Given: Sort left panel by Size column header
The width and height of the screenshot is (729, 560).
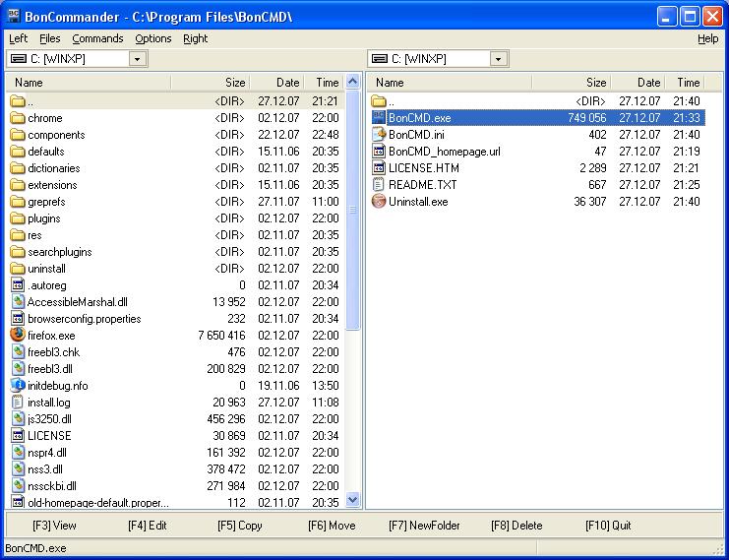Looking at the screenshot, I should [x=211, y=83].
